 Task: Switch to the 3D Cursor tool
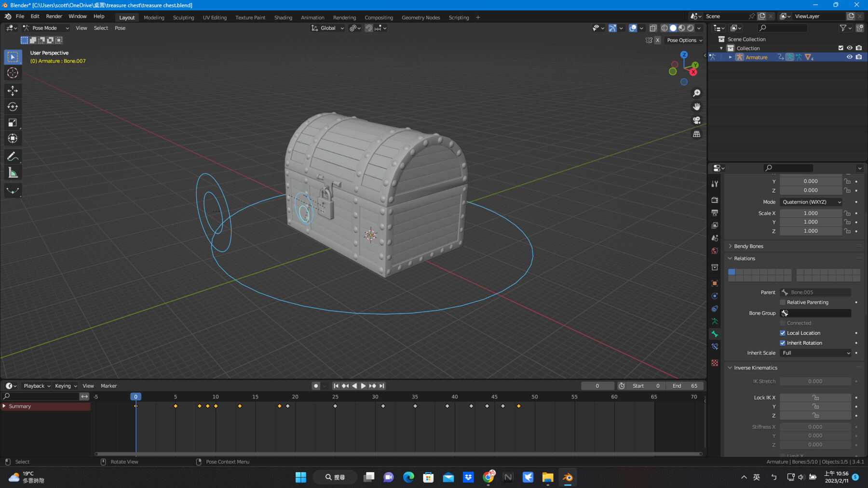coord(13,73)
